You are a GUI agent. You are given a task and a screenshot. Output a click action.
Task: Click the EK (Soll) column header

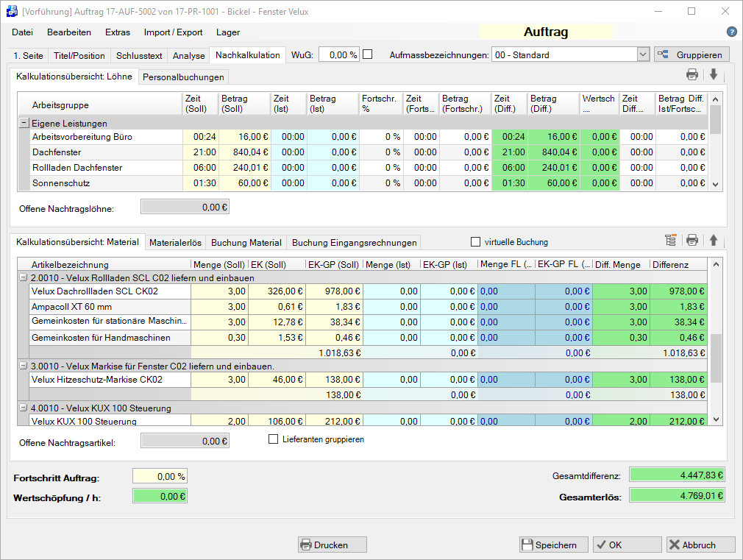point(277,264)
